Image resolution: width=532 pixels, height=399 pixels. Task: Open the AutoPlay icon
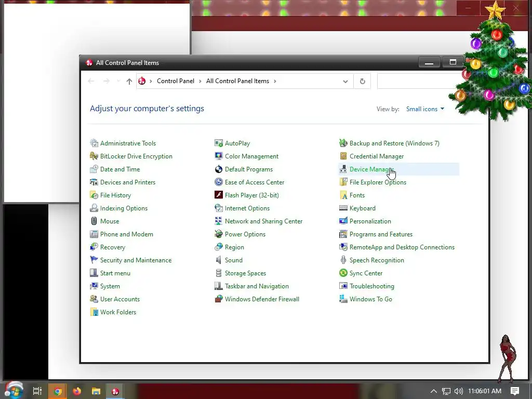click(x=219, y=143)
